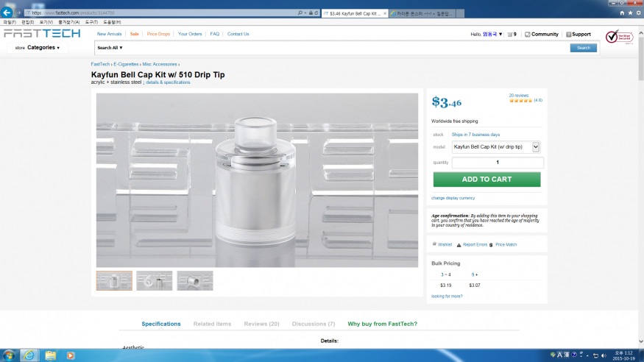This screenshot has width=644, height=362.
Task: Switch to the Reviews (20) tab
Action: pyautogui.click(x=261, y=324)
